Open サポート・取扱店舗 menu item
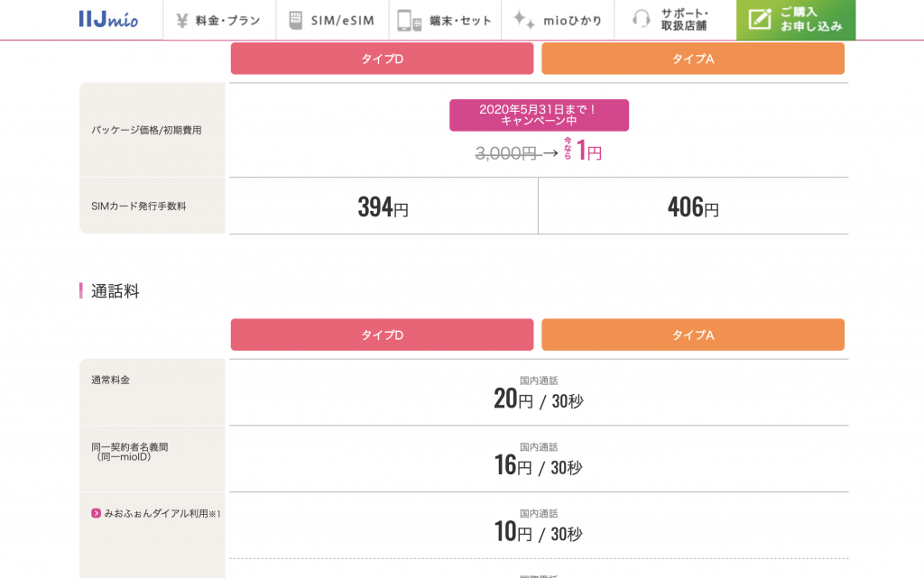The image size is (924, 578). pyautogui.click(x=684, y=20)
